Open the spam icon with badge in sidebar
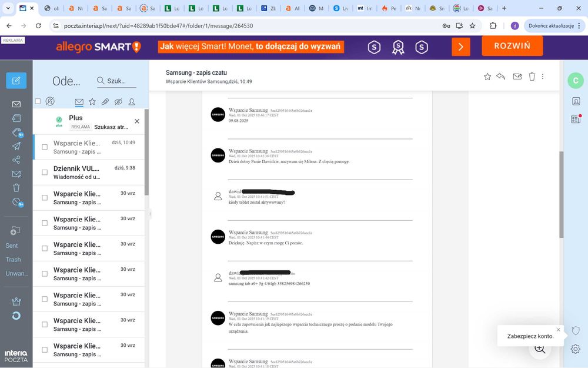The width and height of the screenshot is (588, 368). (17, 202)
